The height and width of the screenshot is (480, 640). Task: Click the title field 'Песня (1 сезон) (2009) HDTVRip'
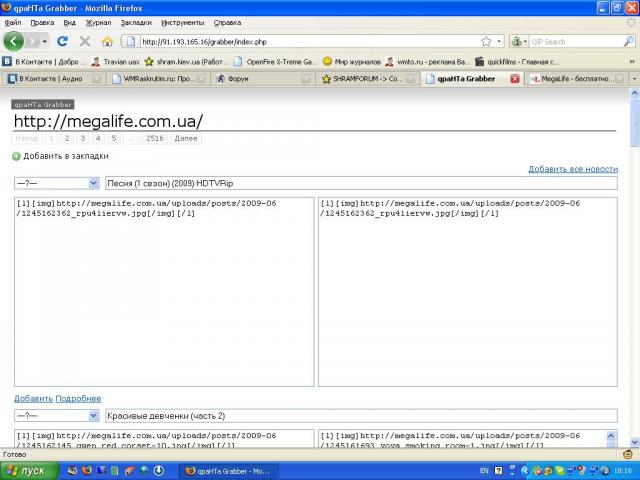coord(361,183)
